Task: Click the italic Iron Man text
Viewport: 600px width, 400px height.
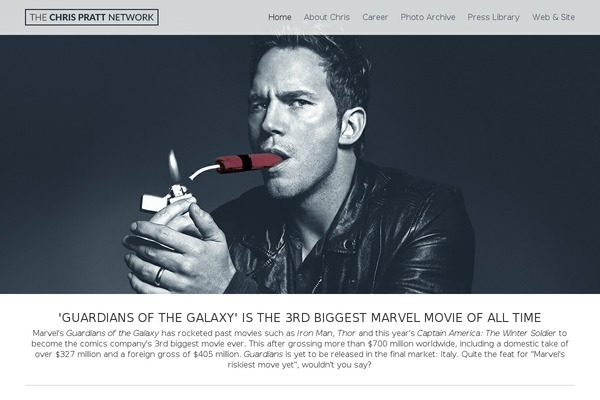Action: click(x=315, y=333)
